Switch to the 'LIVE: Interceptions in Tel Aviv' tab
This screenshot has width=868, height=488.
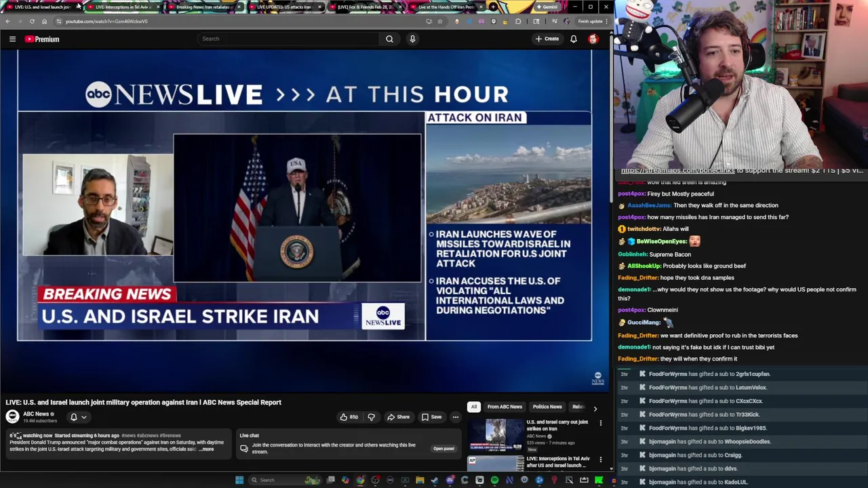[x=123, y=7]
